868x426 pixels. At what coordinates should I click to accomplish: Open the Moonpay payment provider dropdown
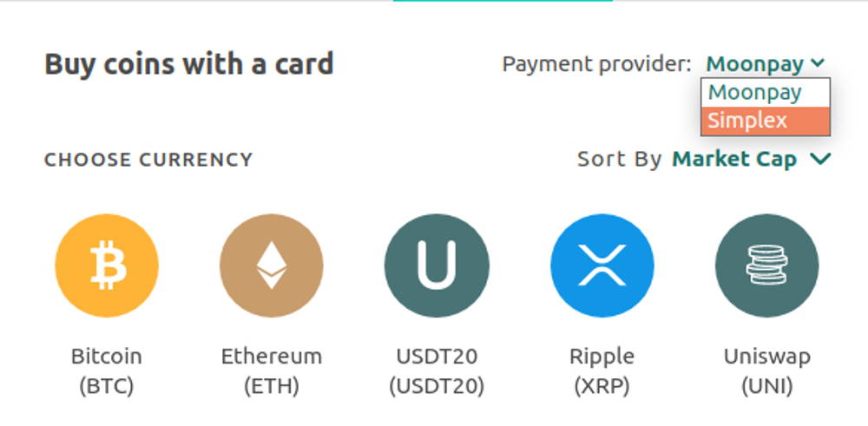tap(766, 64)
